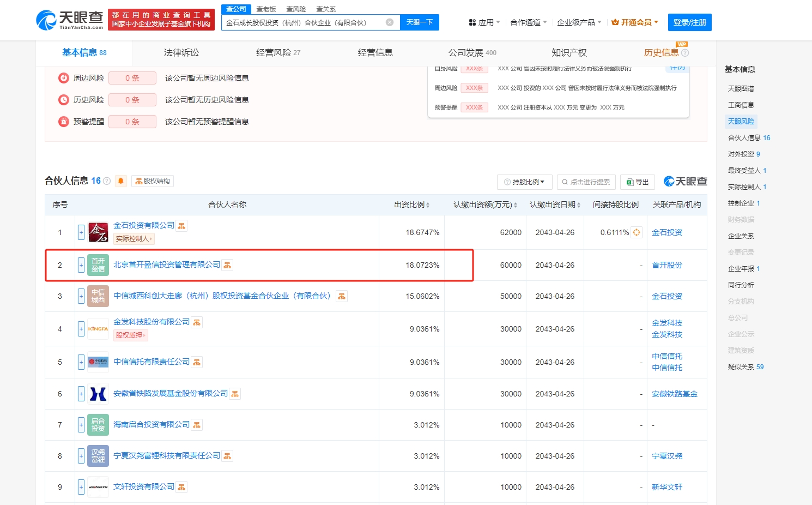Sort by 出资比例 column header
This screenshot has width=812, height=505.
pos(411,205)
